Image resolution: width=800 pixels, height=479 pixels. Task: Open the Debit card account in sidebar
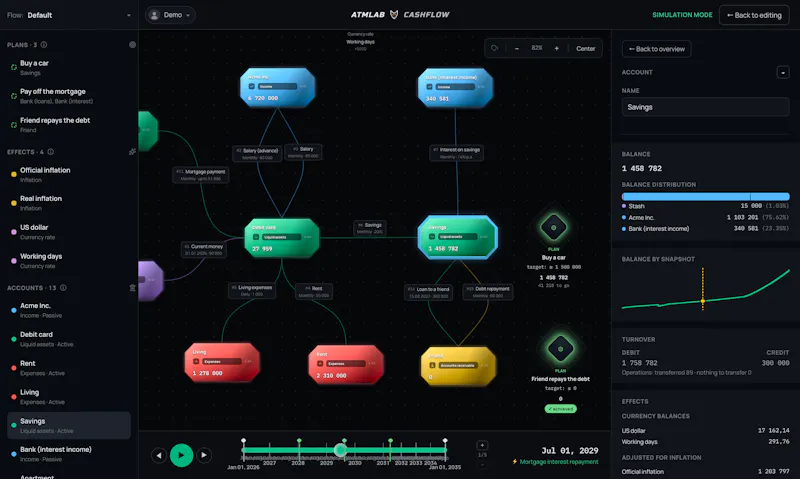69,339
